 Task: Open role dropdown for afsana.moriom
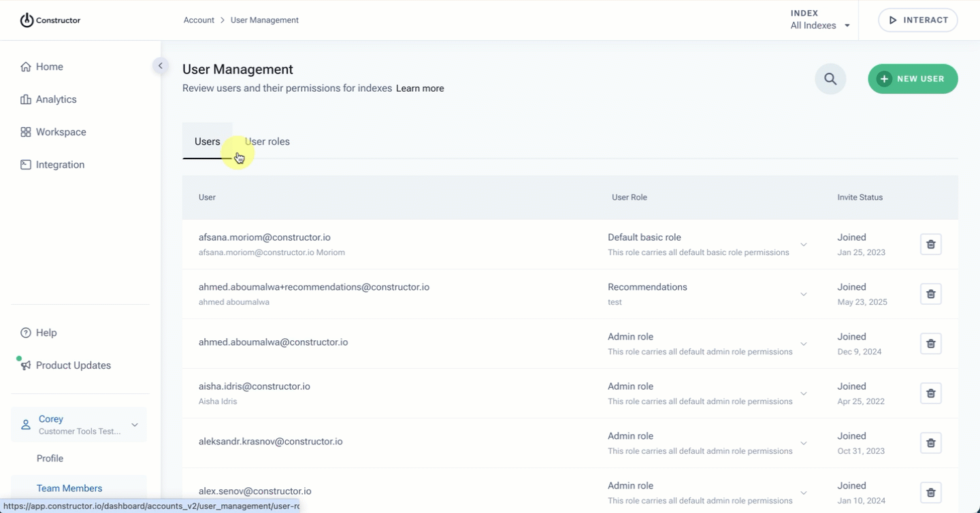[x=804, y=244]
